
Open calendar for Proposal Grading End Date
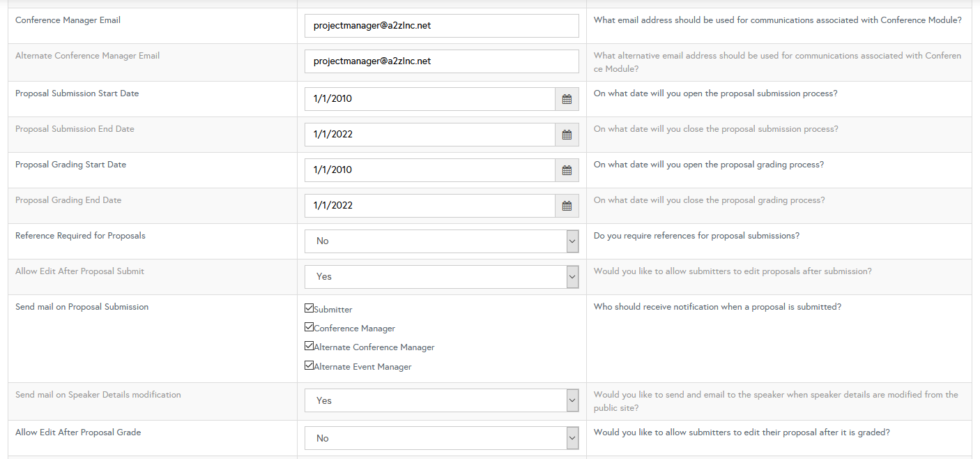click(567, 206)
